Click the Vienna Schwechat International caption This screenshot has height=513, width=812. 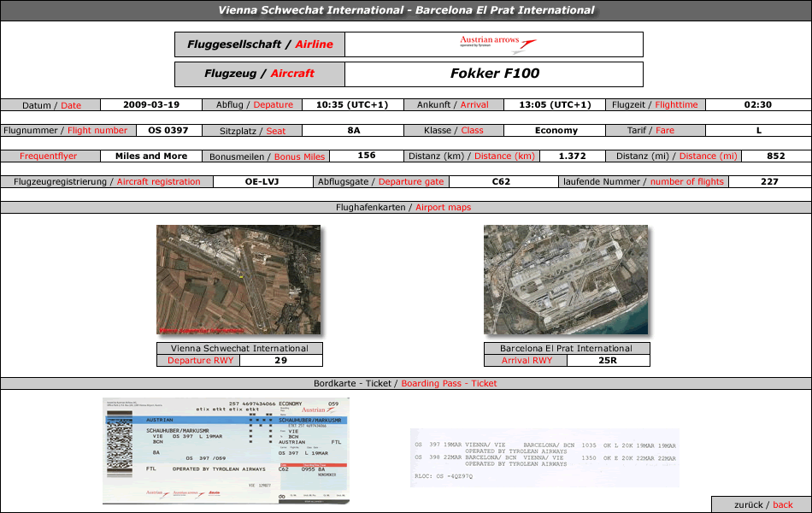pos(240,348)
